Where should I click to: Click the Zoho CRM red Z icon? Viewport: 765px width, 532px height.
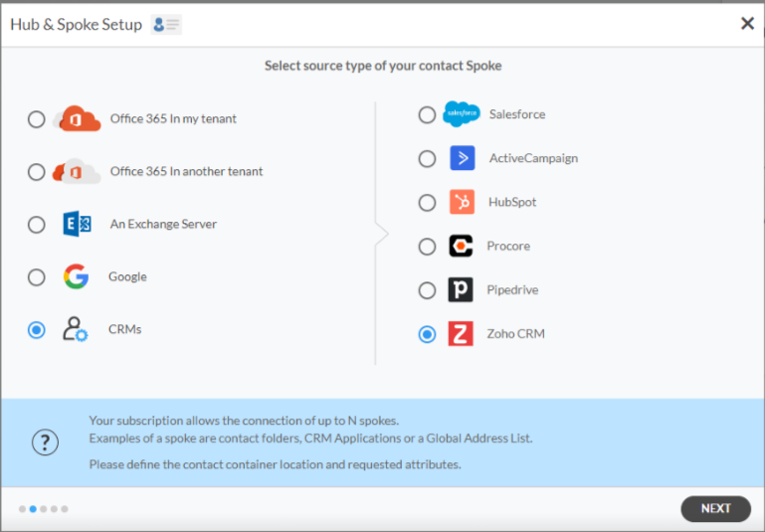(x=461, y=334)
